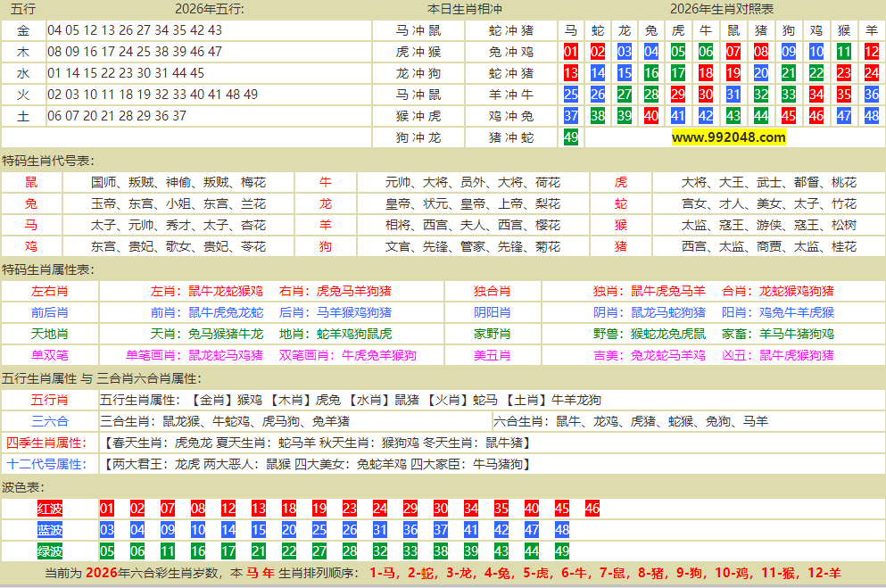
Task: Click the 蓝波 blue wave label
Action: click(50, 530)
